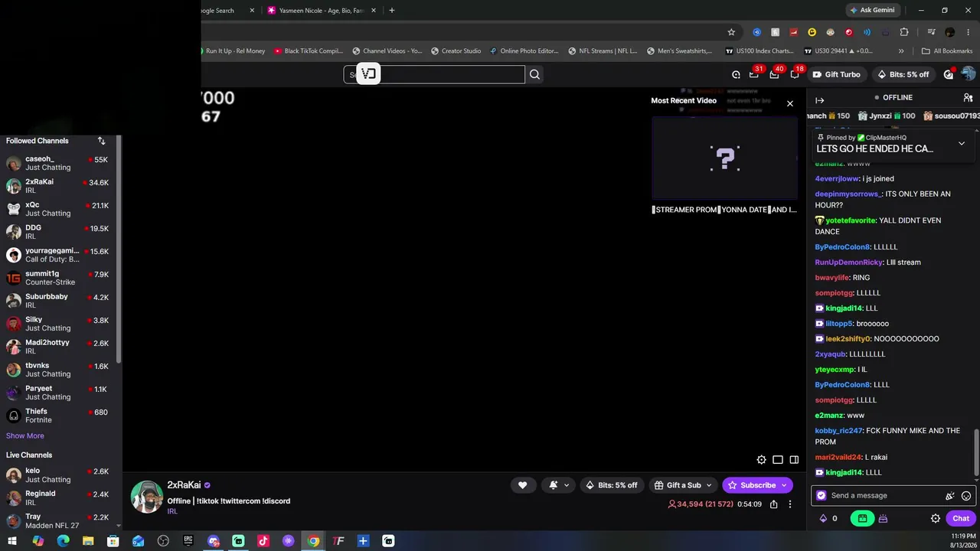The height and width of the screenshot is (551, 980).
Task: Open Discord from the taskbar
Action: point(213,541)
